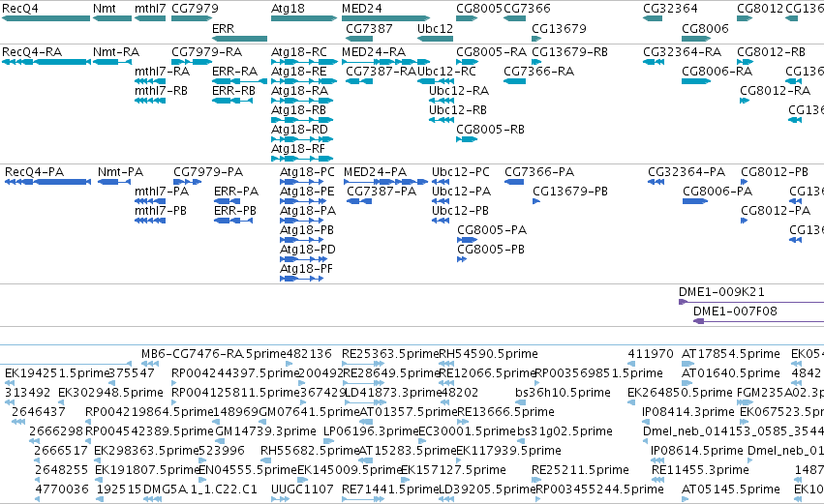Click the Ubc12 gene label
Screen dimensions: 824x504
click(x=435, y=29)
